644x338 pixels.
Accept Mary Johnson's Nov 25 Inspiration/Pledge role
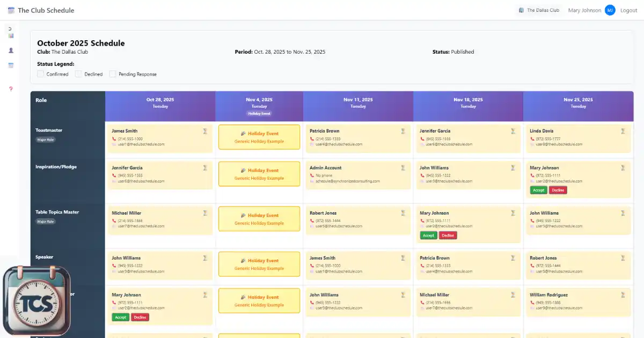point(538,190)
